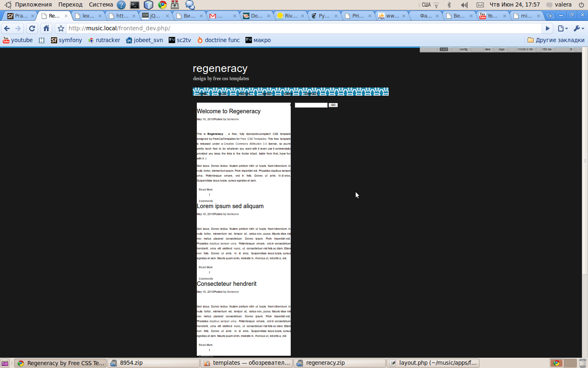
Task: Open the sc2tv bookmark
Action: click(180, 40)
